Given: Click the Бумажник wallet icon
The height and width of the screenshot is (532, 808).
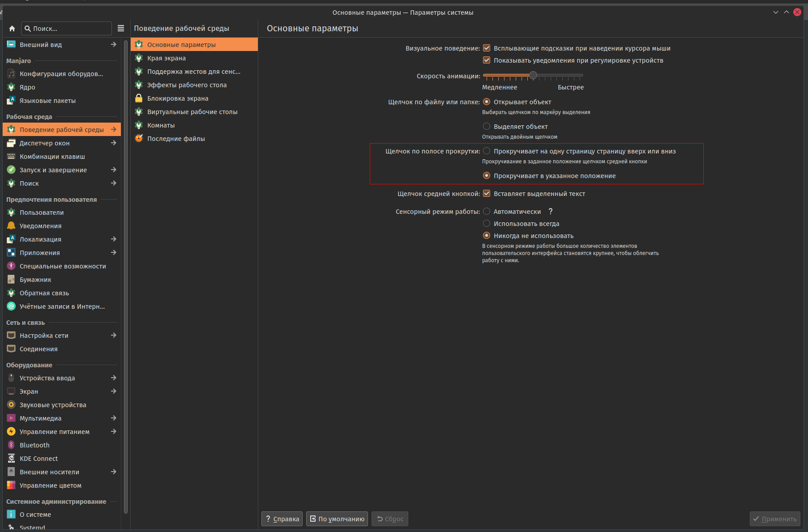Looking at the screenshot, I should (11, 280).
